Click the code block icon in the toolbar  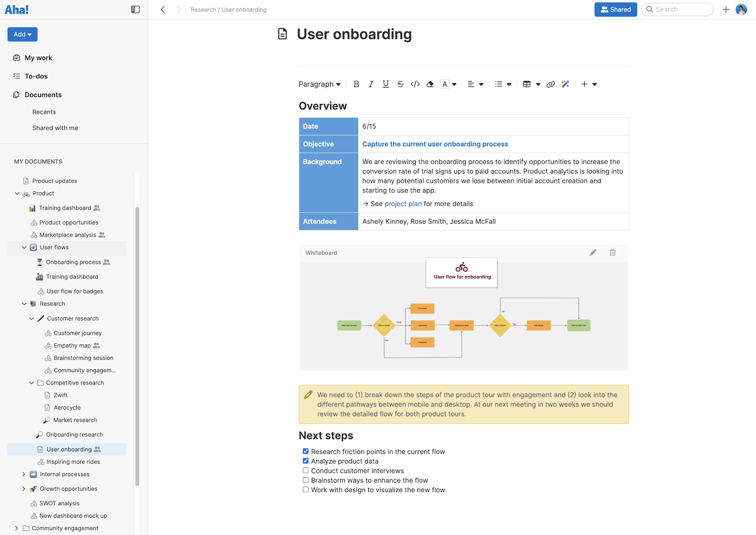coord(415,84)
